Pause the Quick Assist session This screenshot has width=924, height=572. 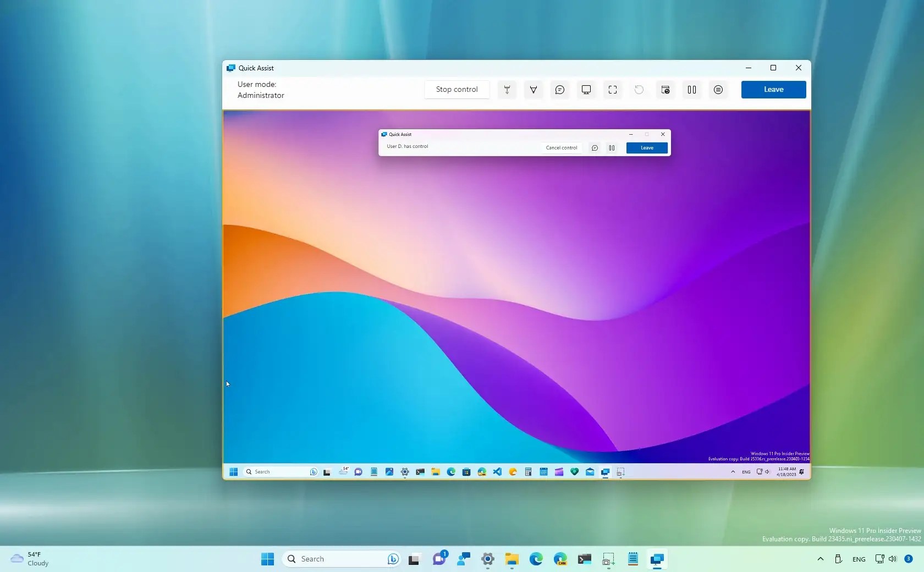(x=691, y=90)
